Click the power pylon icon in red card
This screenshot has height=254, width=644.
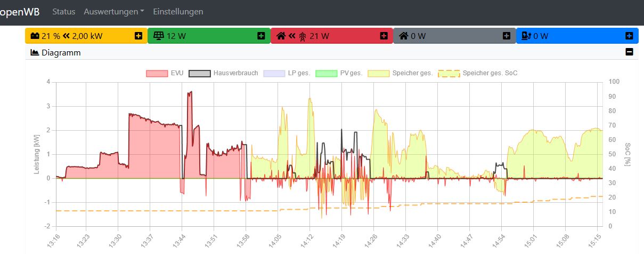pyautogui.click(x=302, y=36)
